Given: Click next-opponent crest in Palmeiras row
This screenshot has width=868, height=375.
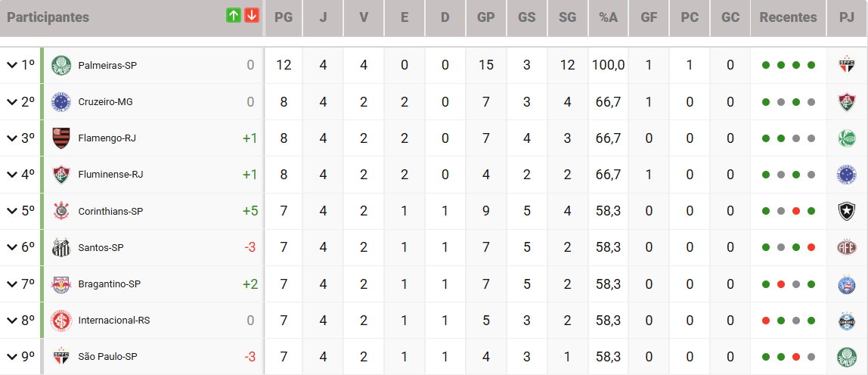Looking at the screenshot, I should [846, 65].
